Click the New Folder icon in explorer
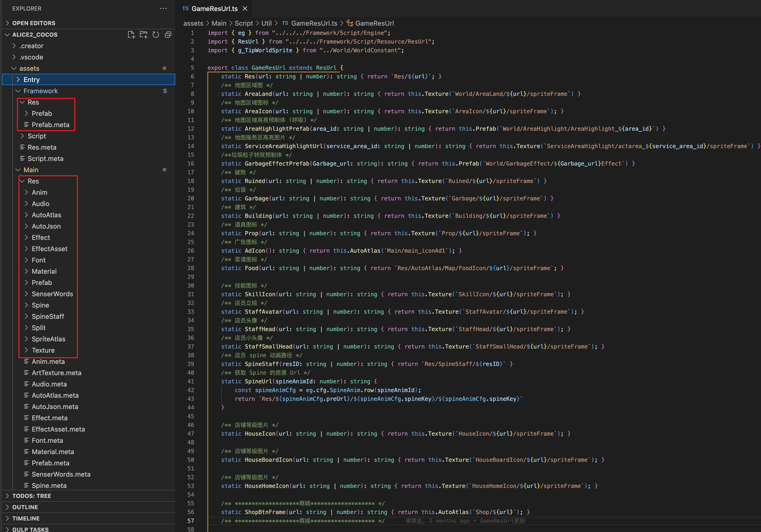This screenshot has height=532, width=761. (143, 35)
